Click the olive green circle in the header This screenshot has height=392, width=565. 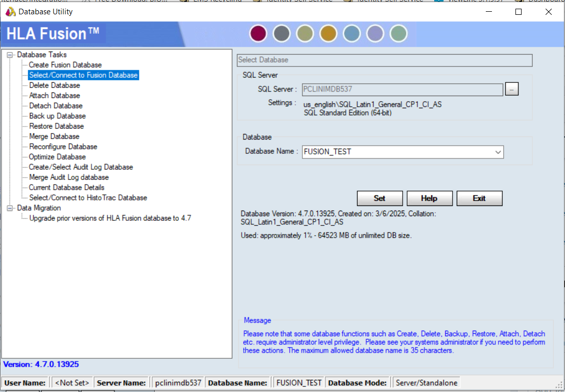305,34
